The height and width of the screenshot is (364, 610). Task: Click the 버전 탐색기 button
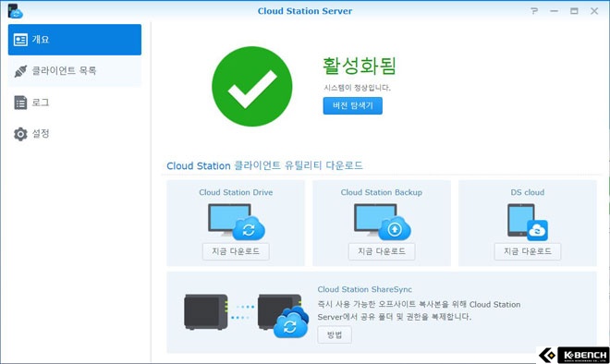click(352, 105)
